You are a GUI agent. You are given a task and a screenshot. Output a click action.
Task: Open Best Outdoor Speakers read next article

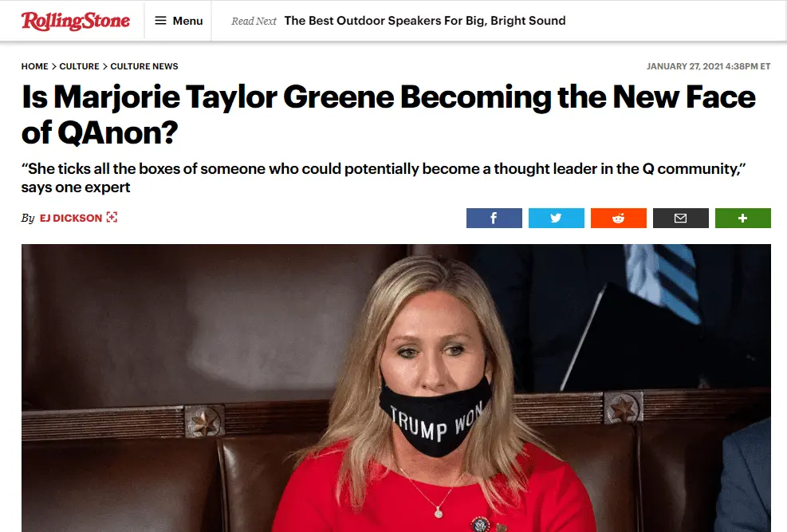point(425,21)
